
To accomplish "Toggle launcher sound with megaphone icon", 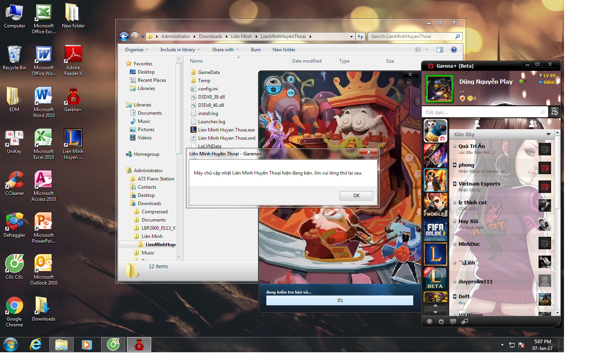I will (273, 82).
